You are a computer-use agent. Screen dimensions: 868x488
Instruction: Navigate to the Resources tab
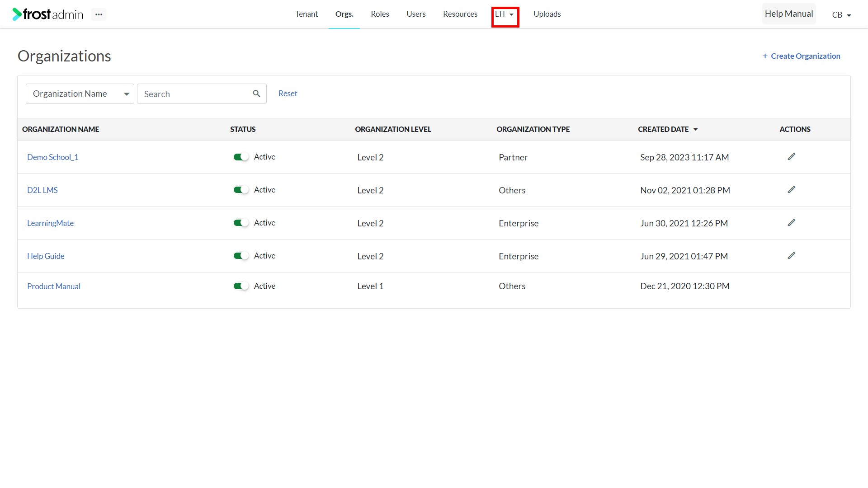(460, 14)
